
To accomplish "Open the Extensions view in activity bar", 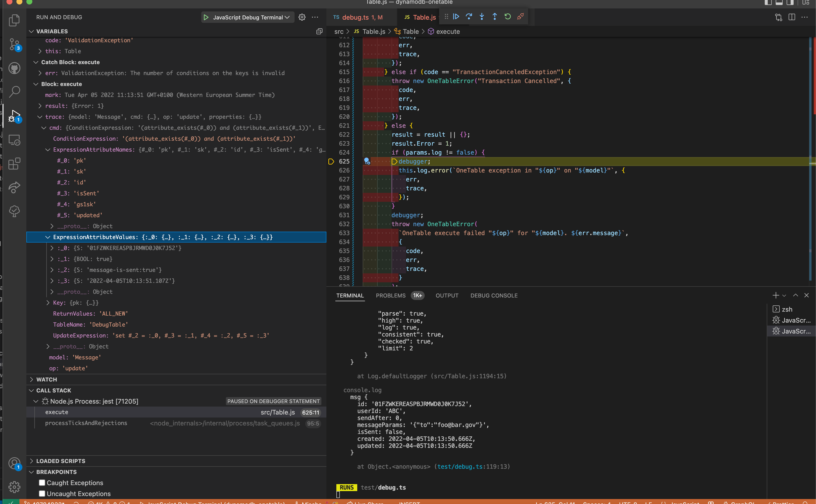I will pos(14,164).
